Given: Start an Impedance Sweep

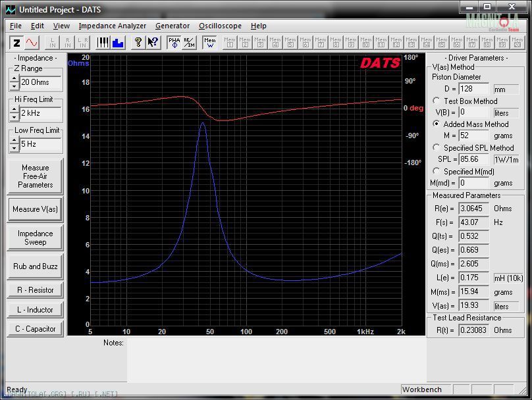Looking at the screenshot, I should 36,238.
